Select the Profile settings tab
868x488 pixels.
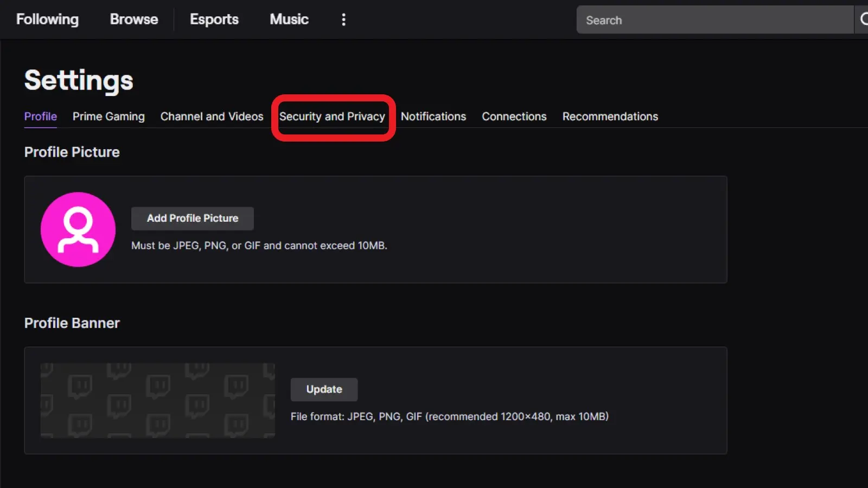pyautogui.click(x=41, y=117)
